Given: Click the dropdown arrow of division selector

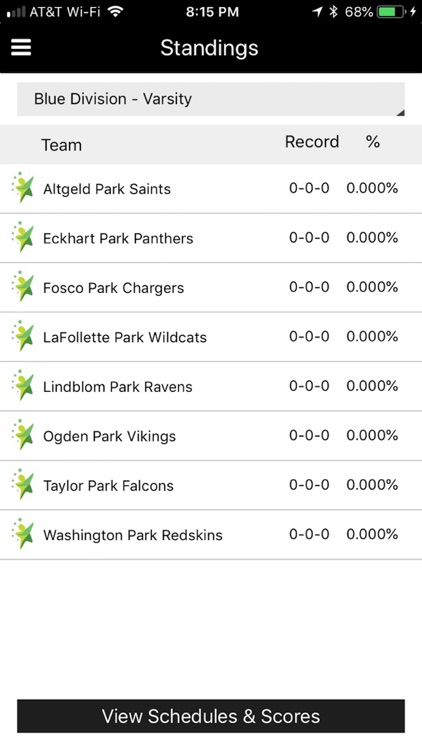Looking at the screenshot, I should tap(400, 112).
